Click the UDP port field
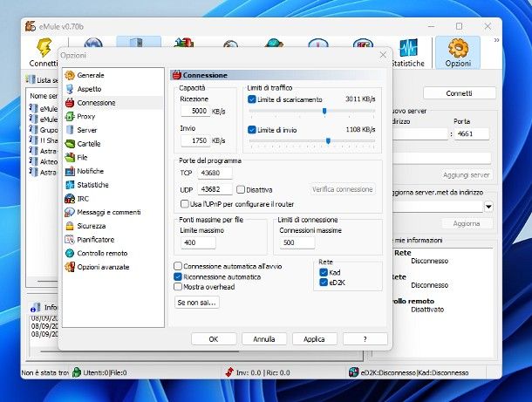 215,189
